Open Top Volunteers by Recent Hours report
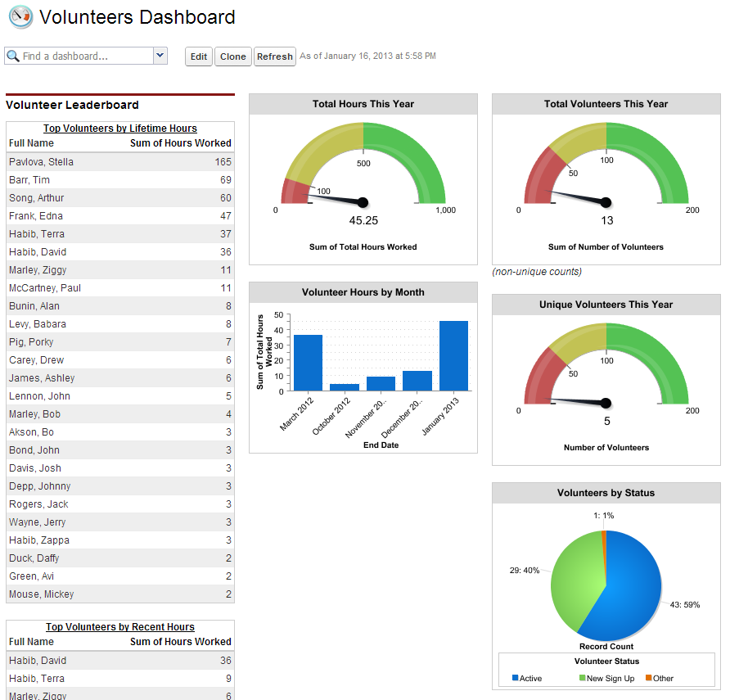The width and height of the screenshot is (730, 700). [120, 626]
